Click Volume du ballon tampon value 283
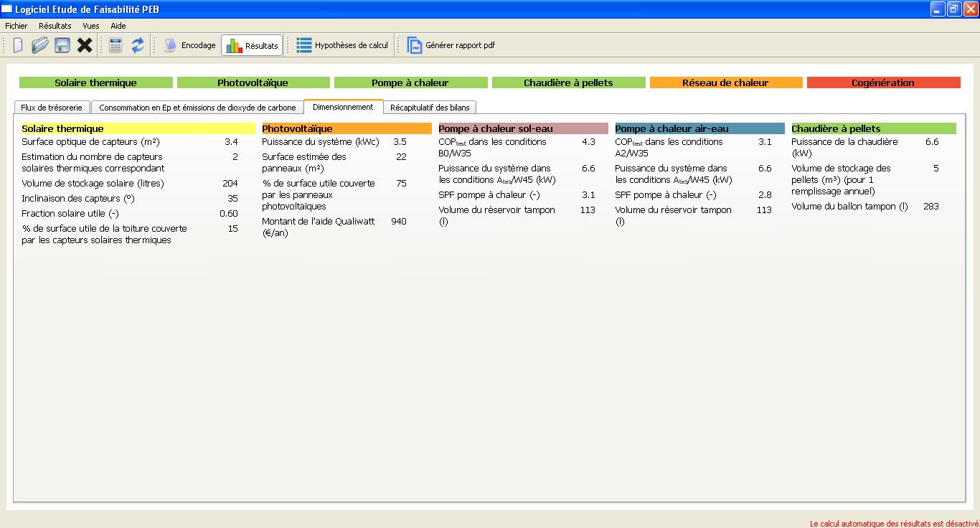Screen dimensions: 980x528 [931, 207]
